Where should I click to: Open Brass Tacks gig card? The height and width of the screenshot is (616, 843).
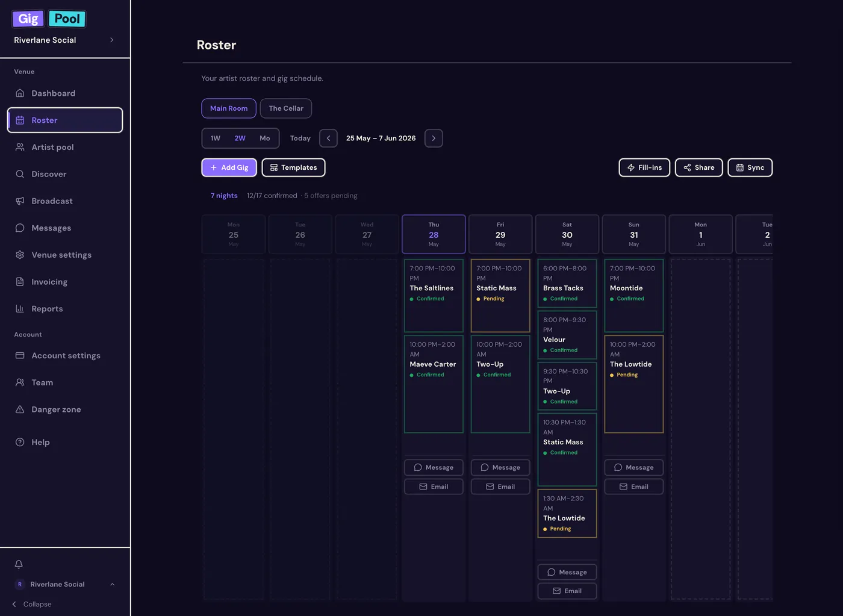[567, 284]
